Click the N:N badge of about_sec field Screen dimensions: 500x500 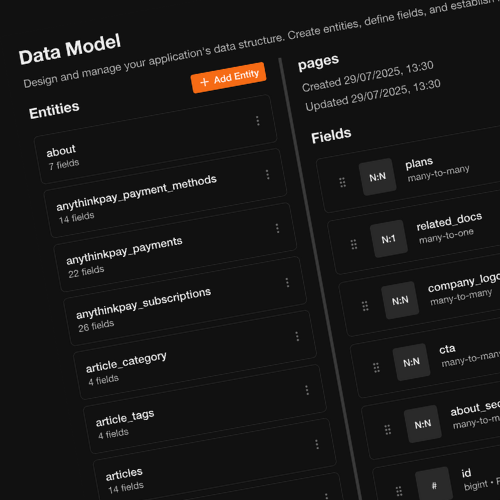[x=423, y=424]
